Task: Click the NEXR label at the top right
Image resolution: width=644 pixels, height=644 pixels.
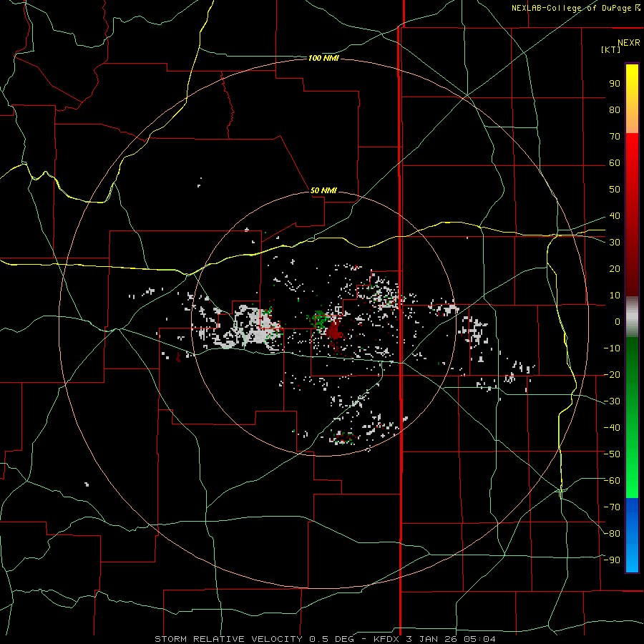Action: 629,43
